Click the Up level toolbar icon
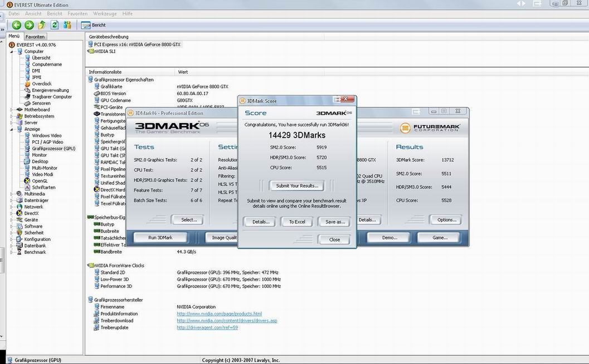Image resolution: width=589 pixels, height=364 pixels. 42,25
